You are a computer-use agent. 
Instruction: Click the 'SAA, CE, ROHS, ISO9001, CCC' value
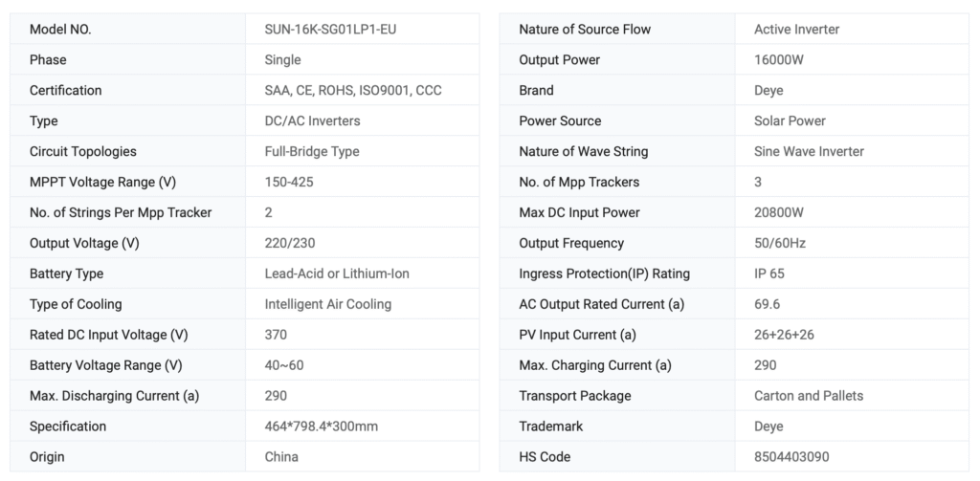(x=352, y=91)
